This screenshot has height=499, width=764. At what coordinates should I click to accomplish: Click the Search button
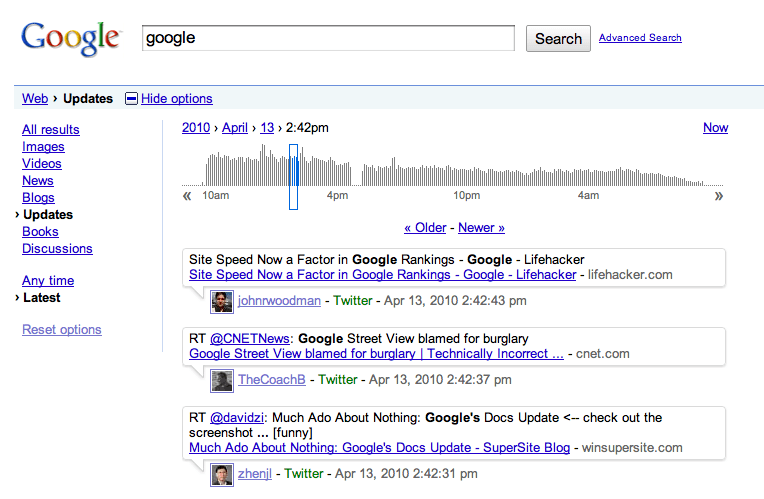coord(558,38)
